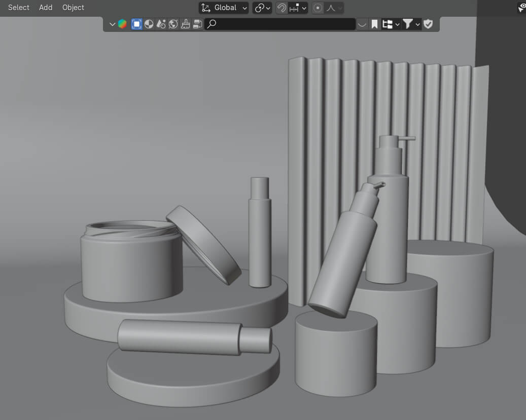The width and height of the screenshot is (526, 420).
Task: Click the colorful hexagon logo icon
Action: click(x=122, y=24)
